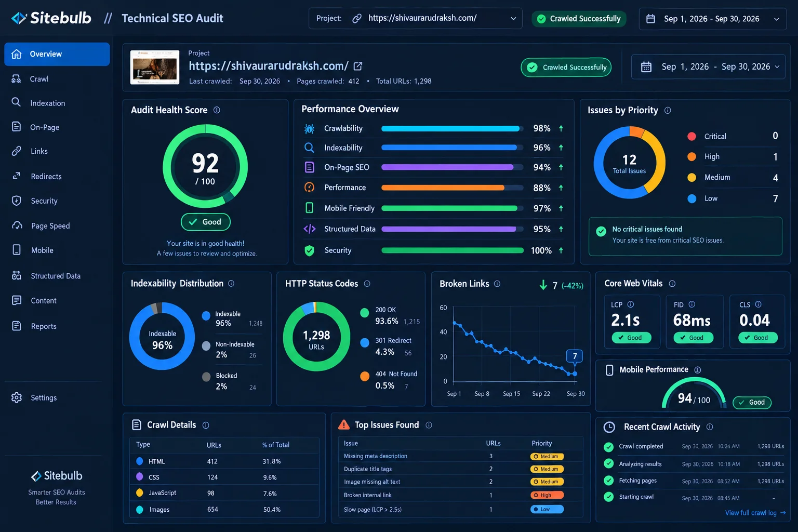The width and height of the screenshot is (798, 532).
Task: Click info icon beside Indexability Distribution
Action: 231,283
